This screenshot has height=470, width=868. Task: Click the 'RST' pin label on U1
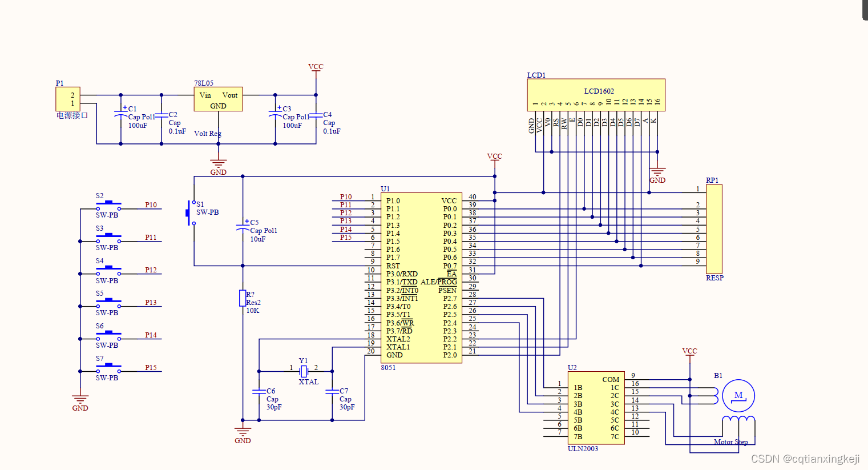pyautogui.click(x=393, y=266)
